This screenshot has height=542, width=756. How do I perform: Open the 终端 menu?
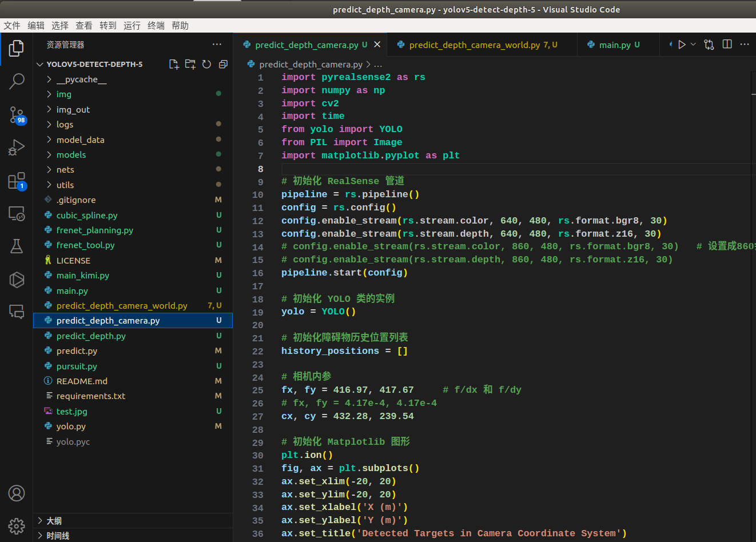coord(156,26)
